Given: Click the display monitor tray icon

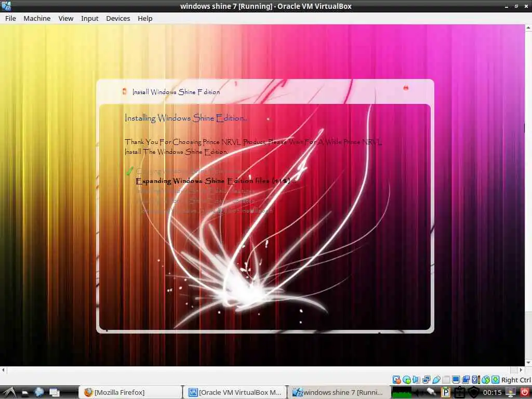Looking at the screenshot, I should click(511, 392).
